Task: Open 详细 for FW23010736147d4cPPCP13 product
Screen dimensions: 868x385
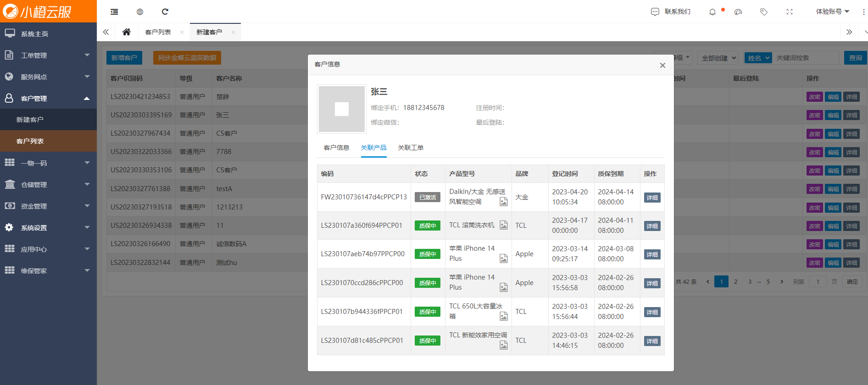Action: pyautogui.click(x=652, y=198)
